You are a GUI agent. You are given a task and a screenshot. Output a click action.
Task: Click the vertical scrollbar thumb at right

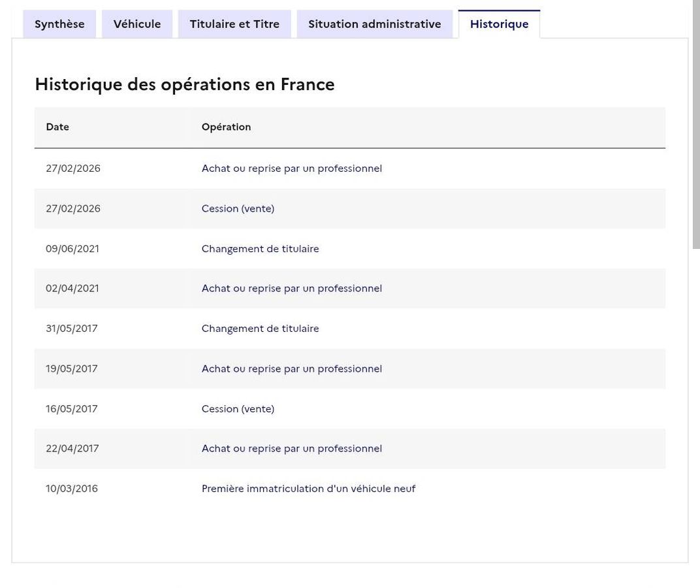pos(696,124)
